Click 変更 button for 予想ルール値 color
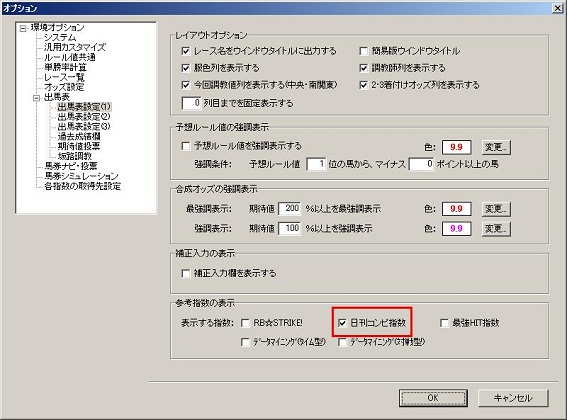Screen dimensions: 567x420 [496, 147]
